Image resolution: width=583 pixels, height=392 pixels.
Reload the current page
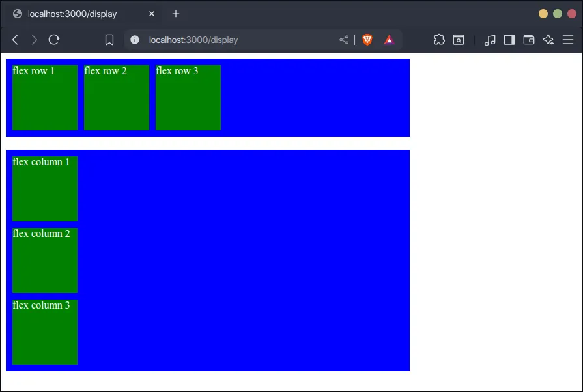point(54,40)
